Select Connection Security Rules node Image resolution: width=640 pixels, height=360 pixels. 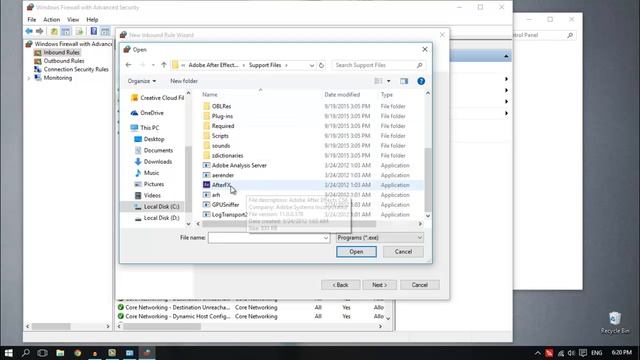click(x=76, y=69)
